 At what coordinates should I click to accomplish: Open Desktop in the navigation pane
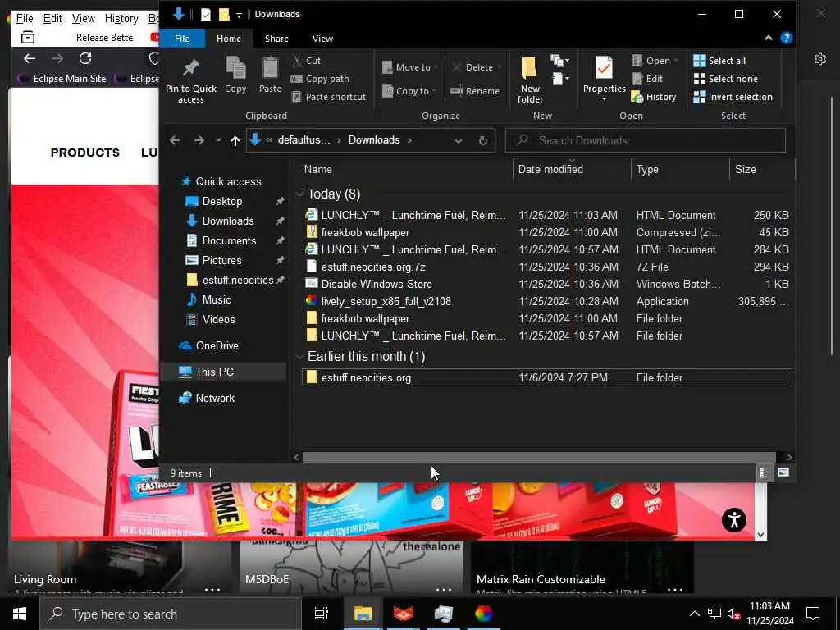click(221, 202)
